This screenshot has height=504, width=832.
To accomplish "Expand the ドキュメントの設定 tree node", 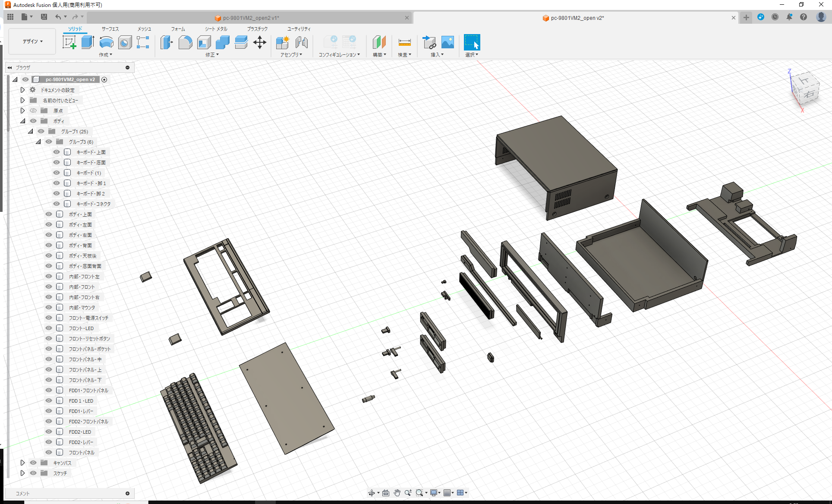I will pyautogui.click(x=22, y=90).
